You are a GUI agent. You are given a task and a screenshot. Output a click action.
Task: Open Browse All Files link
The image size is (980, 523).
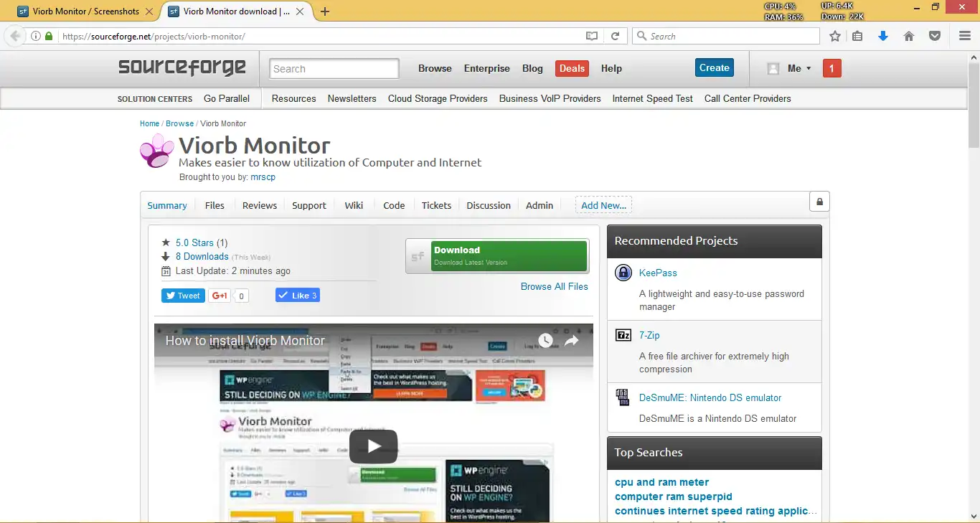[x=555, y=286]
